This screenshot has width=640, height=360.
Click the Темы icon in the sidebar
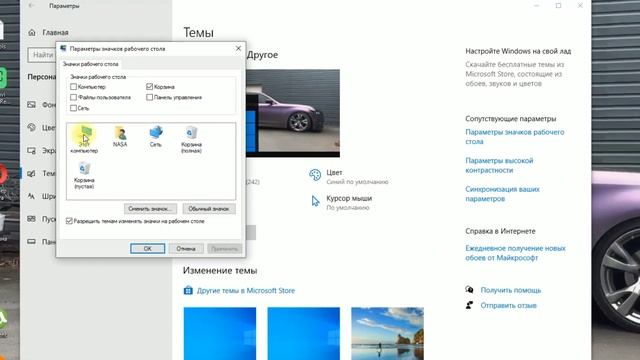[x=32, y=173]
